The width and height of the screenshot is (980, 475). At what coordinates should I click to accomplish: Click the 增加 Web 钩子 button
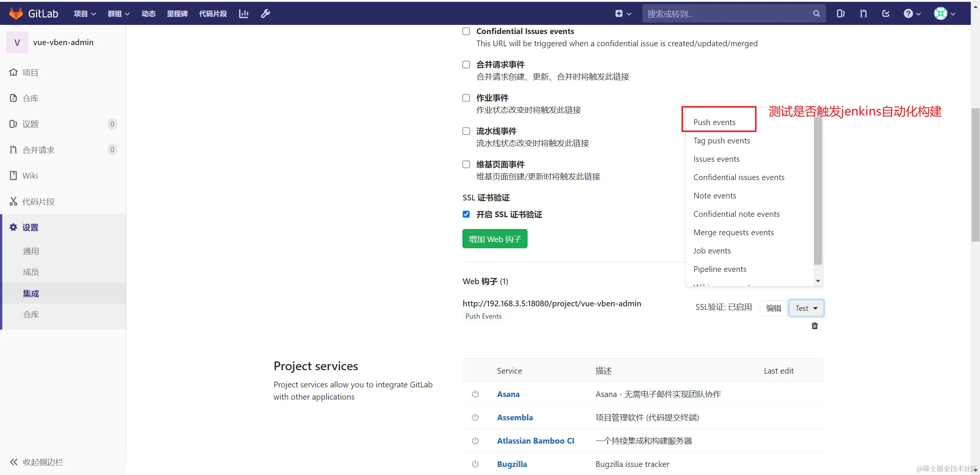pos(495,239)
